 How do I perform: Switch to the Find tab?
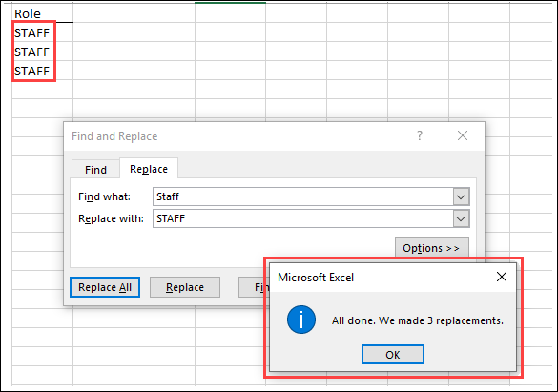[x=95, y=170]
